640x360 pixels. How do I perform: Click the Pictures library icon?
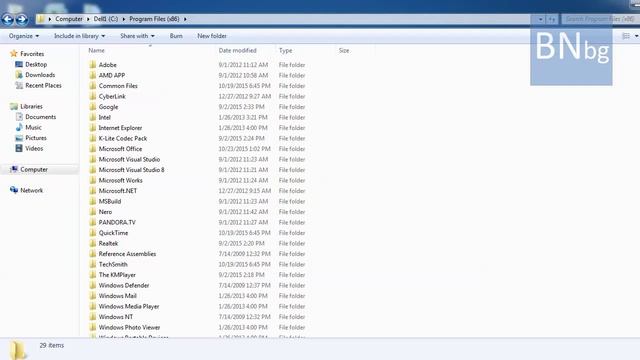(x=19, y=138)
